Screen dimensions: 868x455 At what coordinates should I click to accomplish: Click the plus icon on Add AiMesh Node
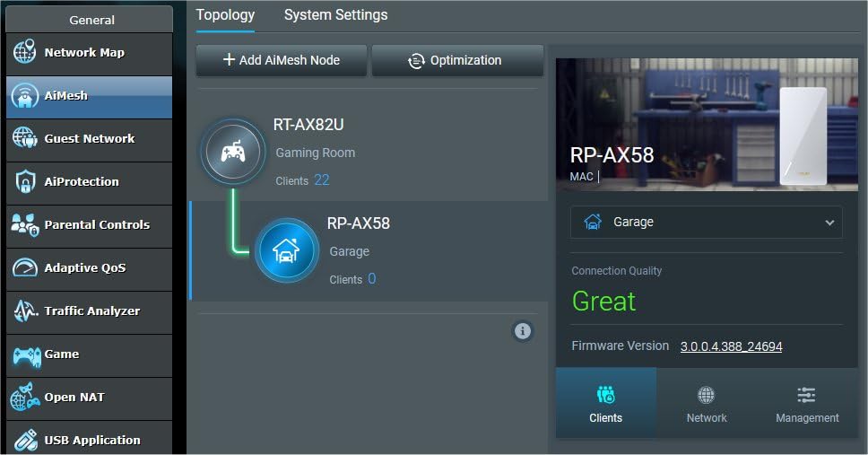click(x=229, y=59)
